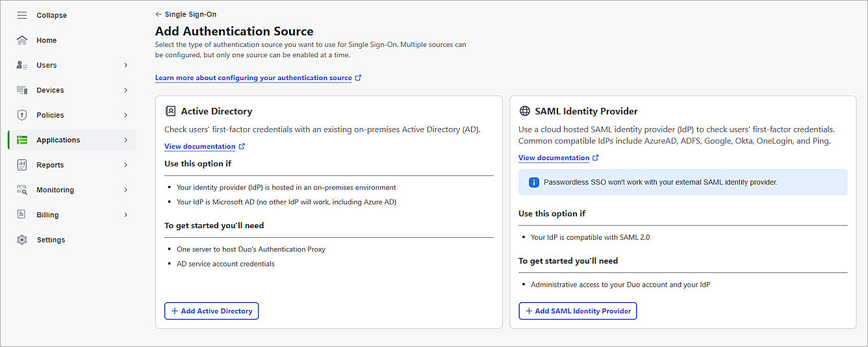
Task: Click the Home house icon
Action: click(x=22, y=40)
